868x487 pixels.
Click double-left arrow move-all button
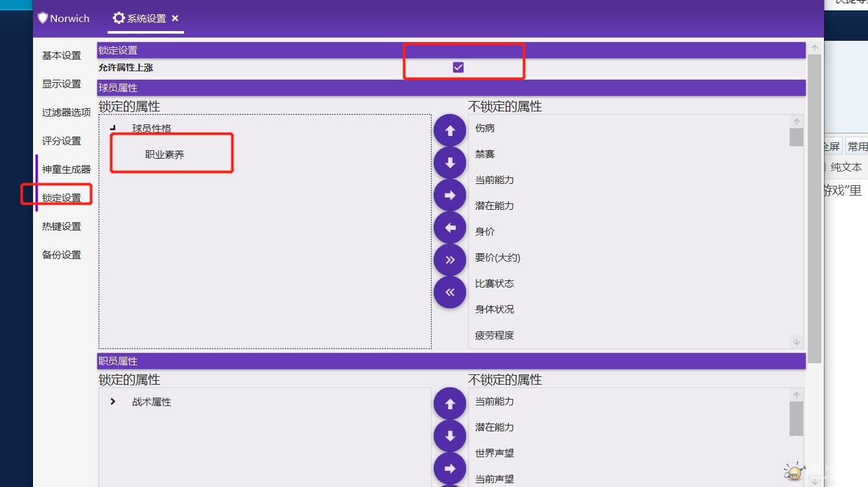click(450, 293)
